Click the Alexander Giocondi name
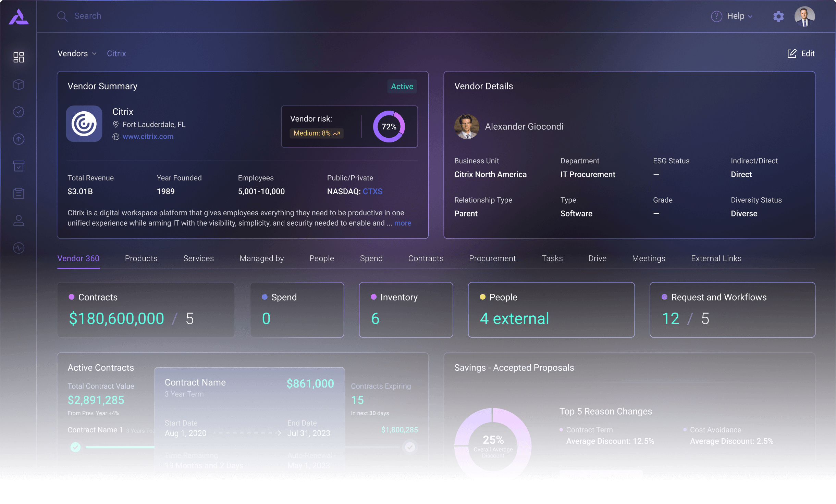This screenshot has width=836, height=504. [524, 127]
